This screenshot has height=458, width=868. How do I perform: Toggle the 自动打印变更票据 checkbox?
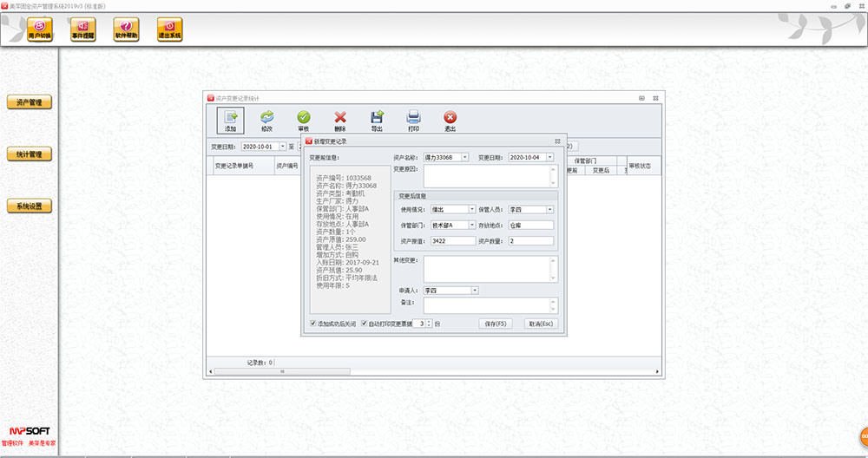click(365, 324)
